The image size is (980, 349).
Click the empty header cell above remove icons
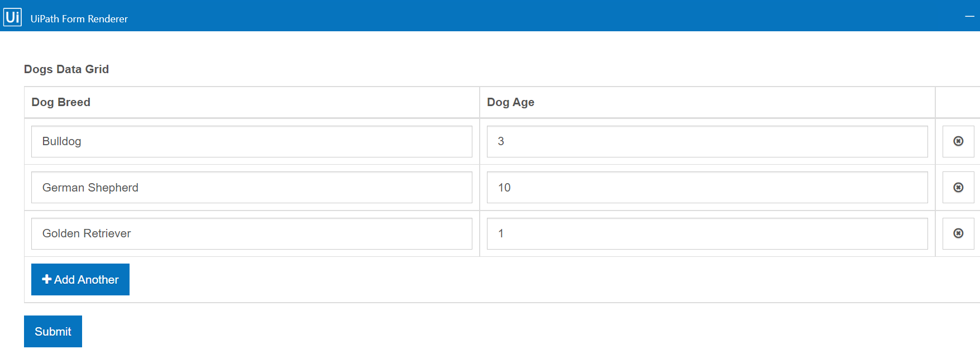click(958, 102)
